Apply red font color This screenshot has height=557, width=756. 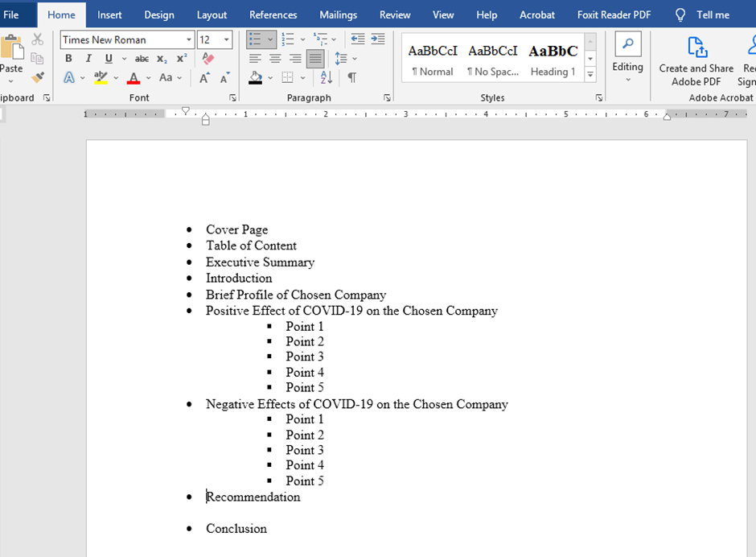[x=134, y=77]
